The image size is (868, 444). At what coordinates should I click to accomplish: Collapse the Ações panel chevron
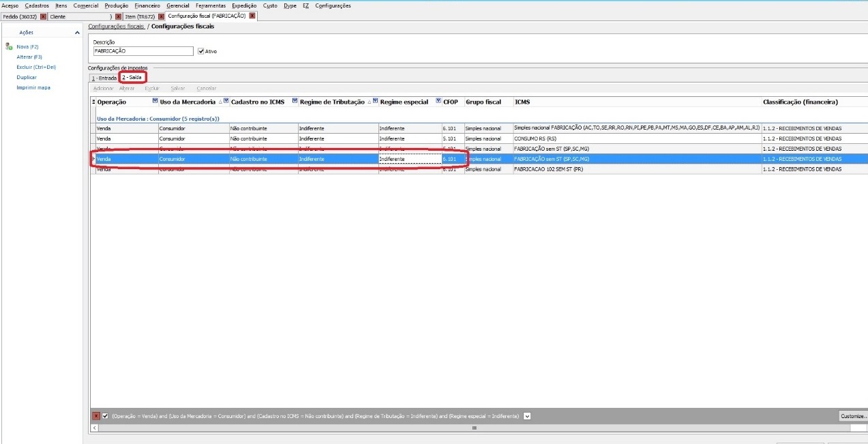coord(77,33)
